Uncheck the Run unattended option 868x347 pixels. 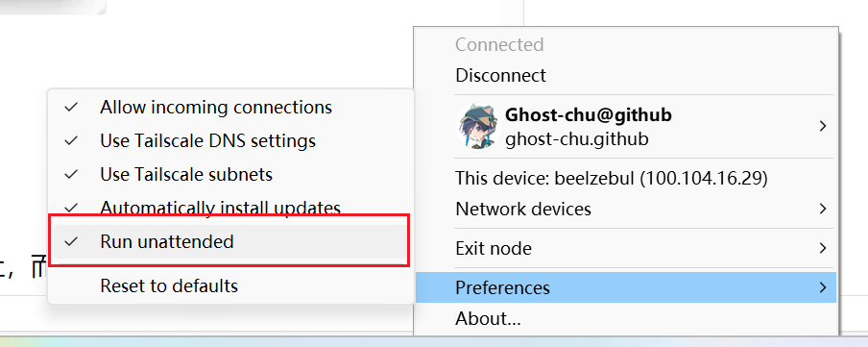pos(230,241)
